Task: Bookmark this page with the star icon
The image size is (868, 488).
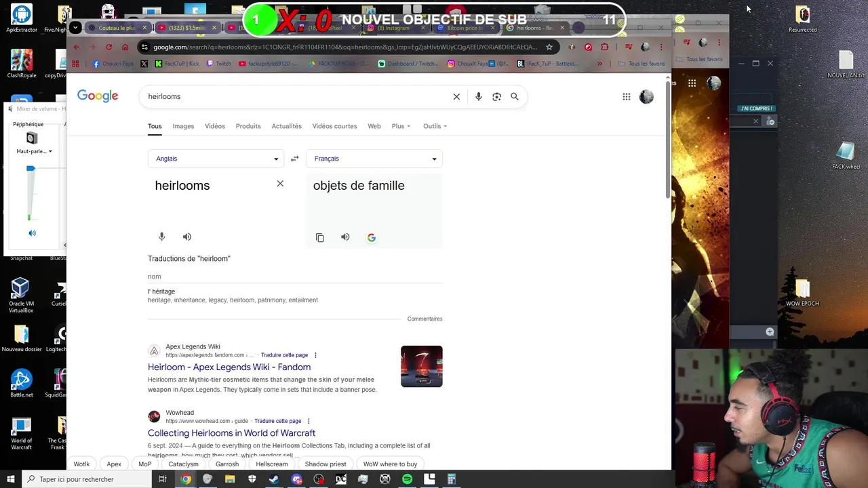Action: point(549,47)
